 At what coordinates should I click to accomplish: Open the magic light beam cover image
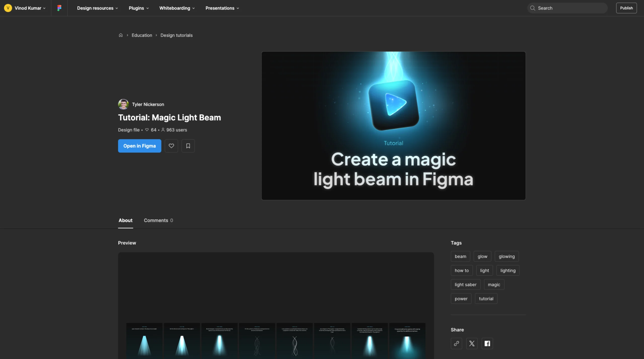(x=393, y=126)
